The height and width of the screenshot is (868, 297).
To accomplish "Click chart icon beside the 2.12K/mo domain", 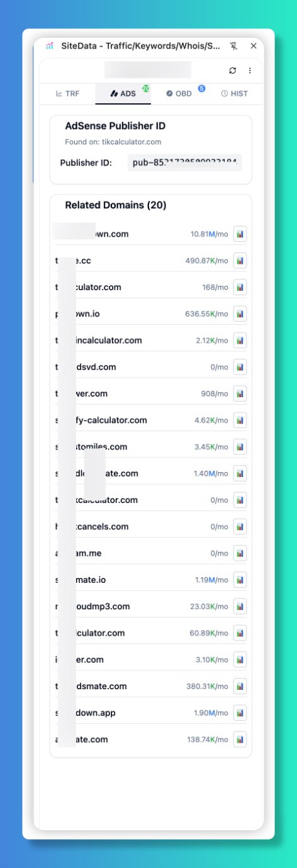I will click(x=240, y=341).
